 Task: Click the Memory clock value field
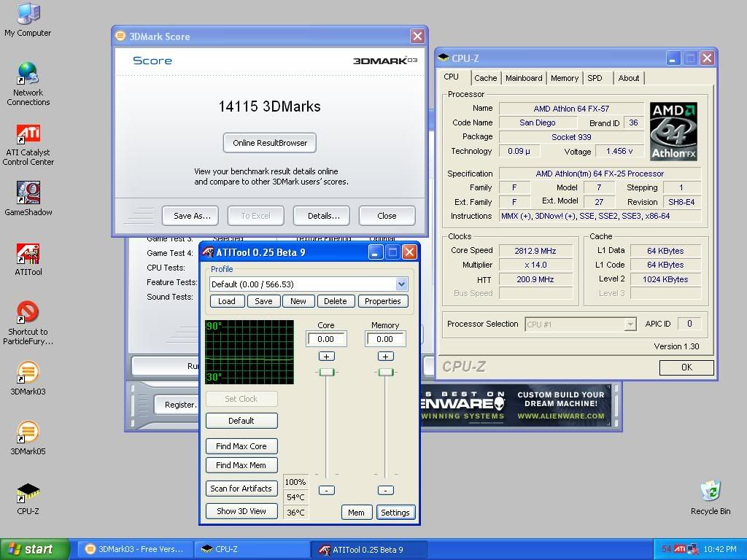384,339
